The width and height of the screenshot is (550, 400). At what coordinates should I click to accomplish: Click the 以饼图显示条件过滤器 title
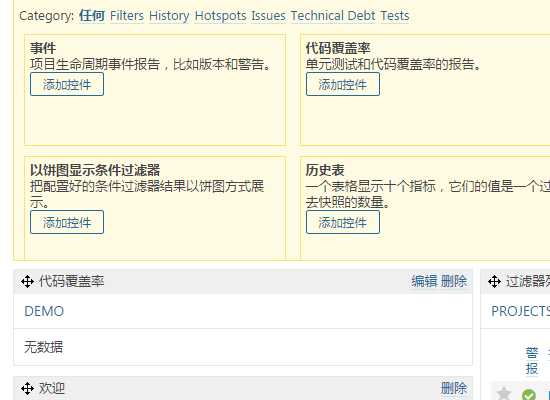coord(95,170)
